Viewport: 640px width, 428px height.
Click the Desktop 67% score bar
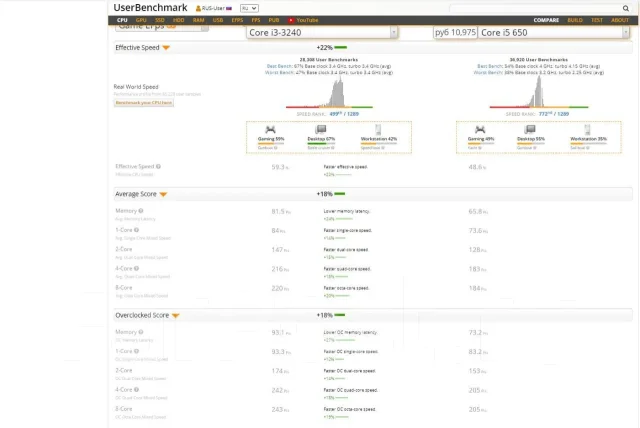coord(321,144)
